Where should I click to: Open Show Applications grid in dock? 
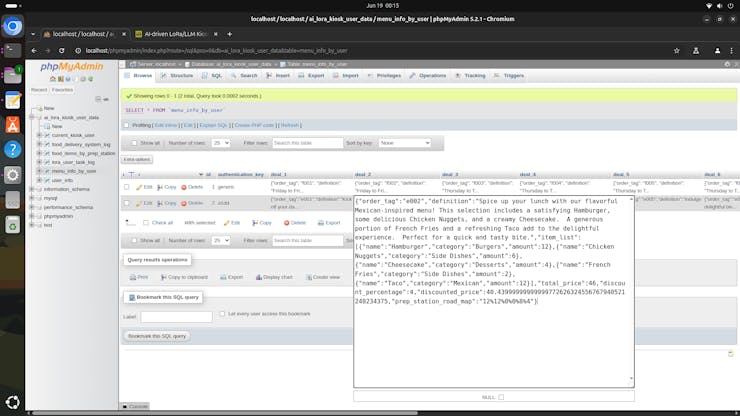point(13,402)
